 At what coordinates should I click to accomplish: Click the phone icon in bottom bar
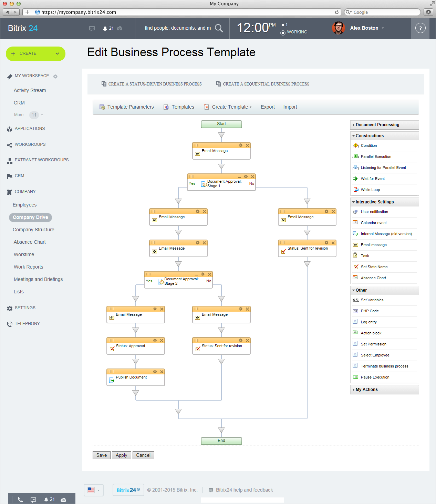tap(20, 500)
